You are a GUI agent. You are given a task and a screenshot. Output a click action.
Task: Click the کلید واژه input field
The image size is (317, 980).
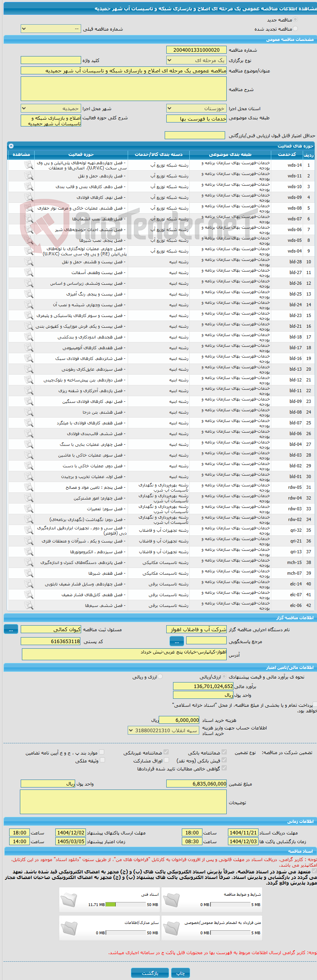pyautogui.click(x=51, y=60)
